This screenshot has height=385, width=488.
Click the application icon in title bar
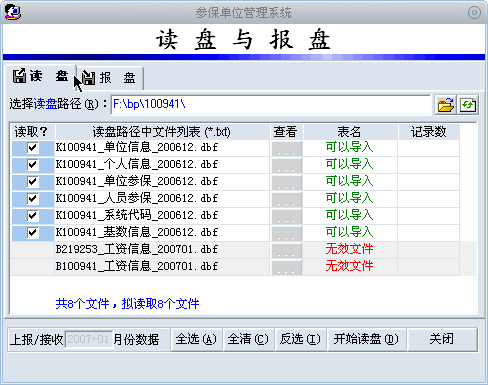coord(13,12)
